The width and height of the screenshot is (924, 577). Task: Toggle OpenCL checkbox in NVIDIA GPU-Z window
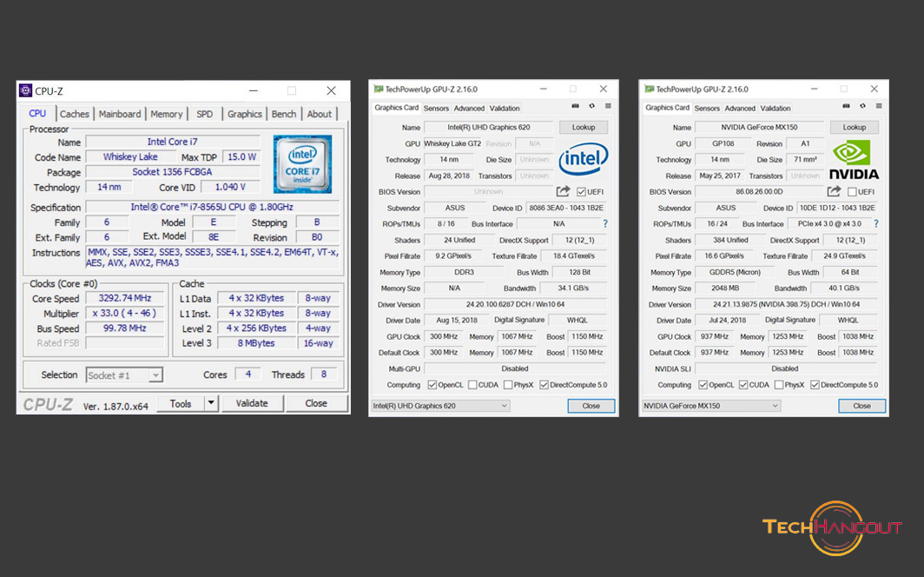coord(703,385)
